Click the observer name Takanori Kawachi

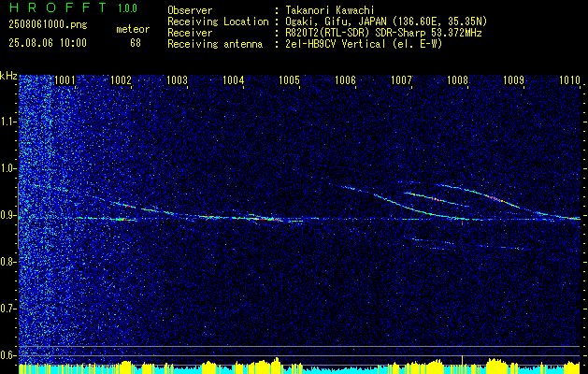click(329, 10)
